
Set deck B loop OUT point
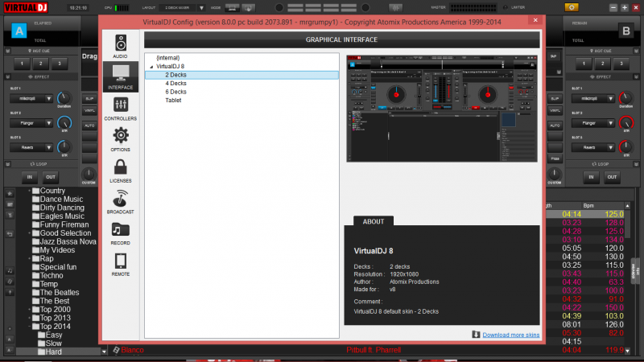click(612, 177)
